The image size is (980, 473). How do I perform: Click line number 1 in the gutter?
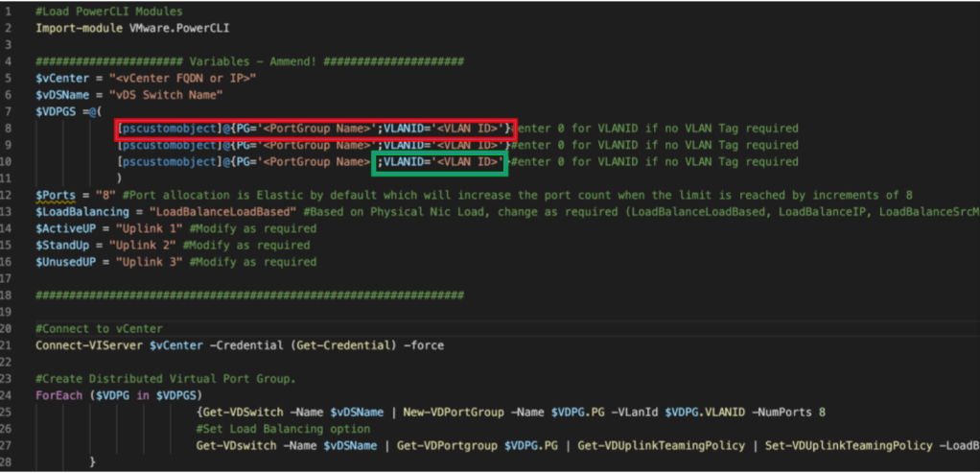pyautogui.click(x=7, y=11)
